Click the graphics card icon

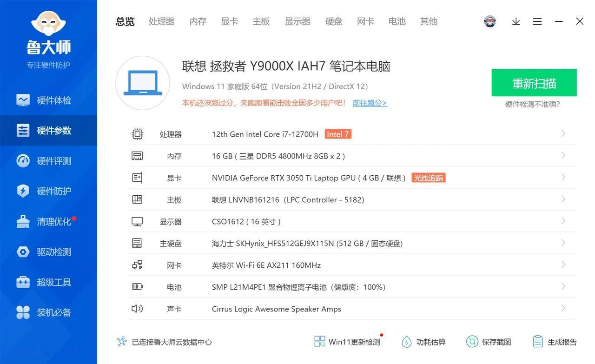click(x=137, y=178)
